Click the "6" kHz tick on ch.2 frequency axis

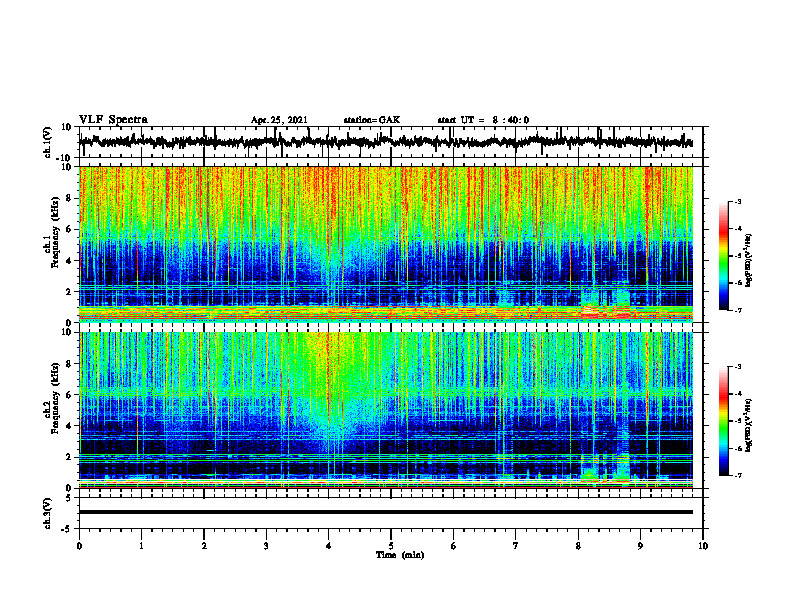point(69,395)
